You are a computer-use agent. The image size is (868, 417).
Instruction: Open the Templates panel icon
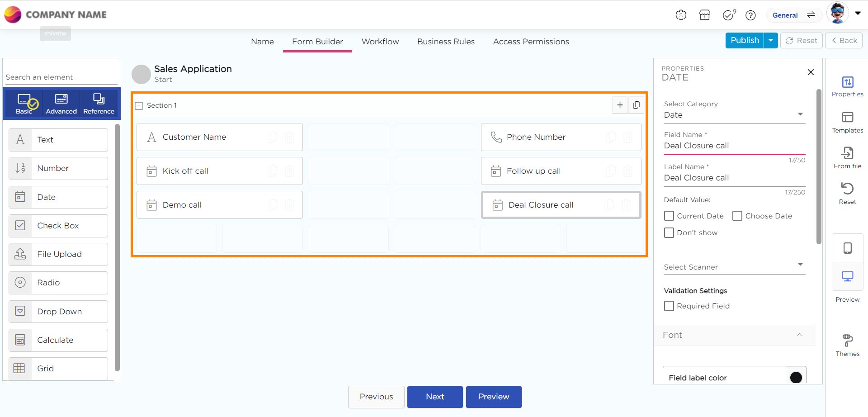pos(847,118)
